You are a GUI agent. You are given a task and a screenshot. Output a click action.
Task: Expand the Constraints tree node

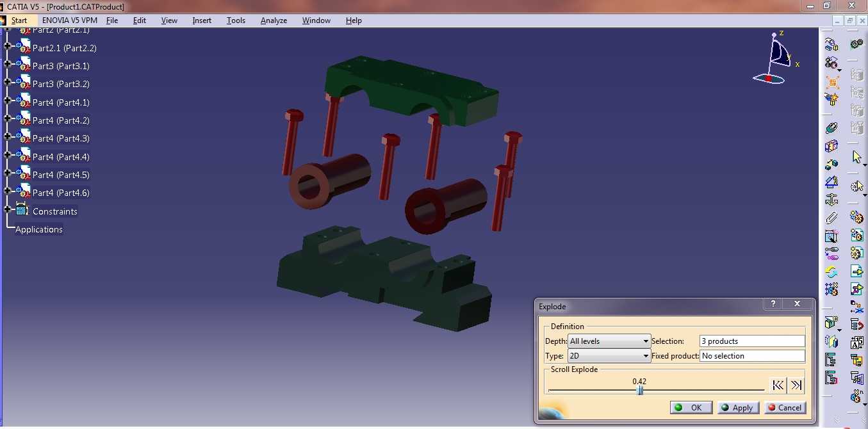click(7, 209)
